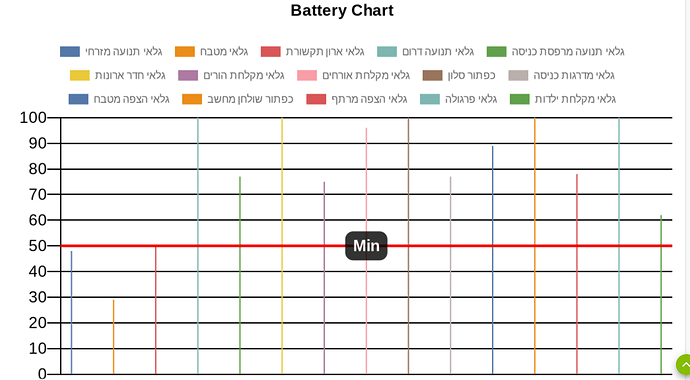Viewport: 690px width, 380px height.
Task: Toggle גלאי ארון תקשורת legend item
Action: [x=312, y=51]
